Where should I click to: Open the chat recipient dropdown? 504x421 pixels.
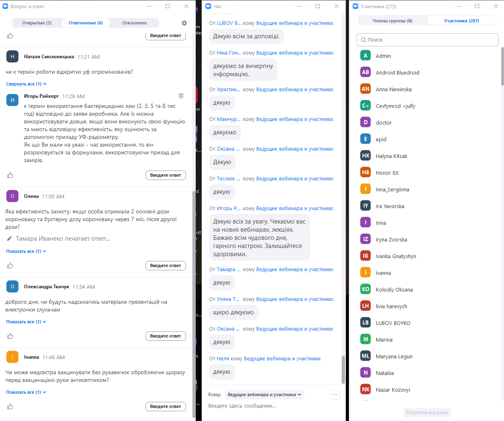(264, 395)
